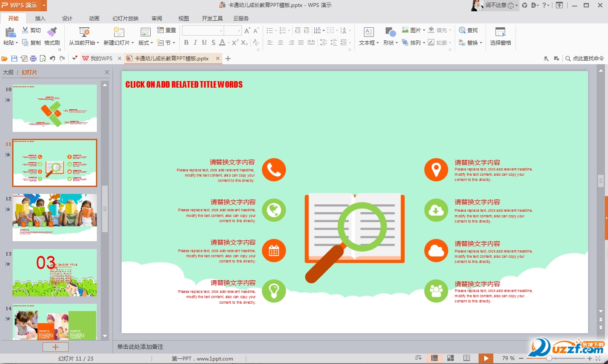This screenshot has height=364, width=608.
Task: Click the add slide plus button below thumbnails
Action: point(55,347)
